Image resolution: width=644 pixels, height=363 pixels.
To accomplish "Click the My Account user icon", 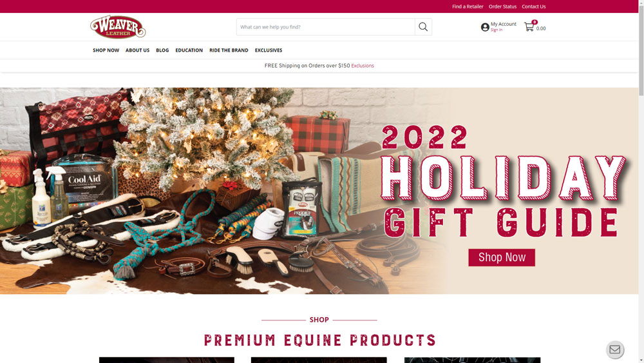I will [x=485, y=27].
